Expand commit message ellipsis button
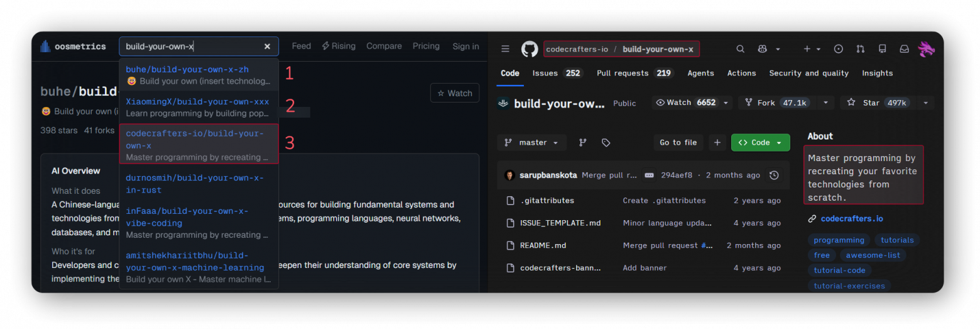 click(649, 176)
